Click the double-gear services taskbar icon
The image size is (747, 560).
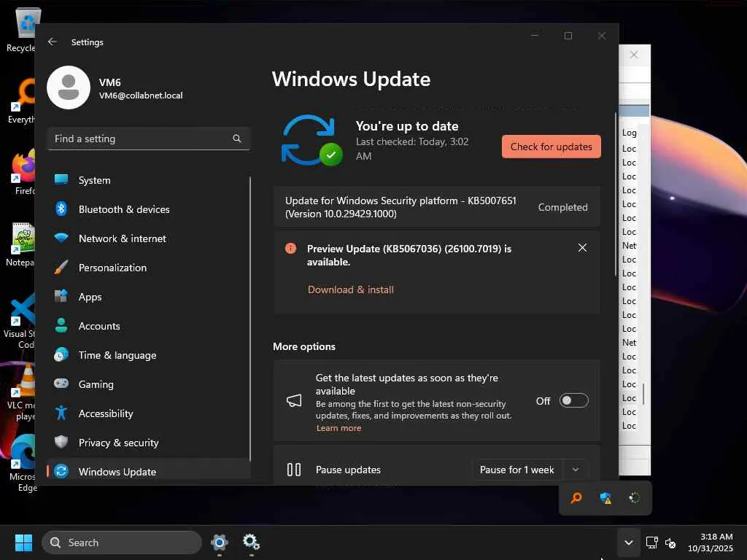click(x=251, y=542)
